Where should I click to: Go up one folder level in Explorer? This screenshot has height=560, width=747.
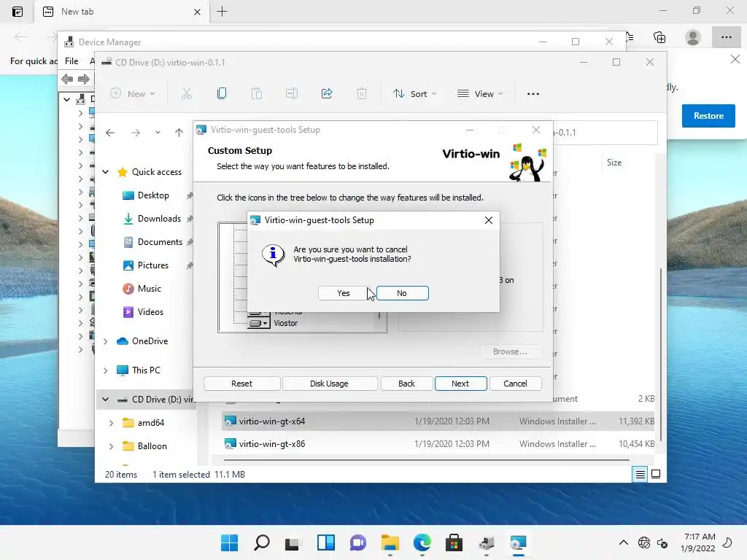pyautogui.click(x=179, y=133)
